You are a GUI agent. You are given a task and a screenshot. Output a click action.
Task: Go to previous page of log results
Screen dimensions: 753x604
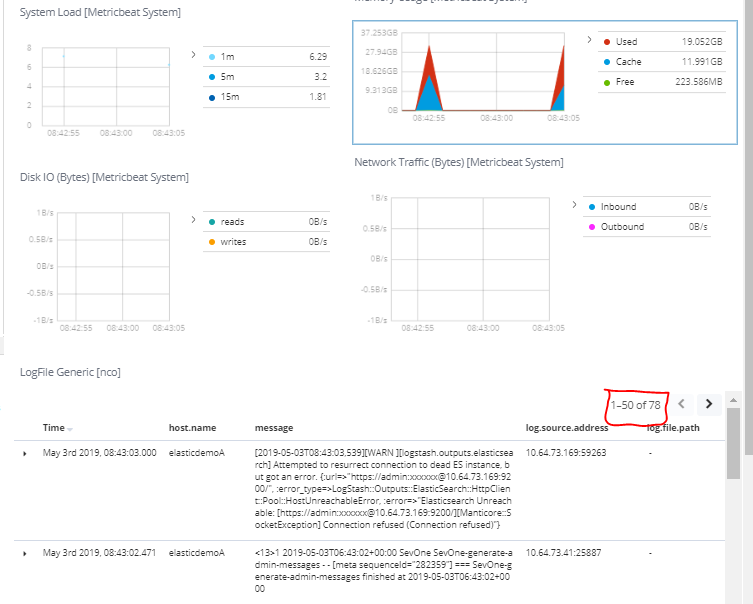681,404
